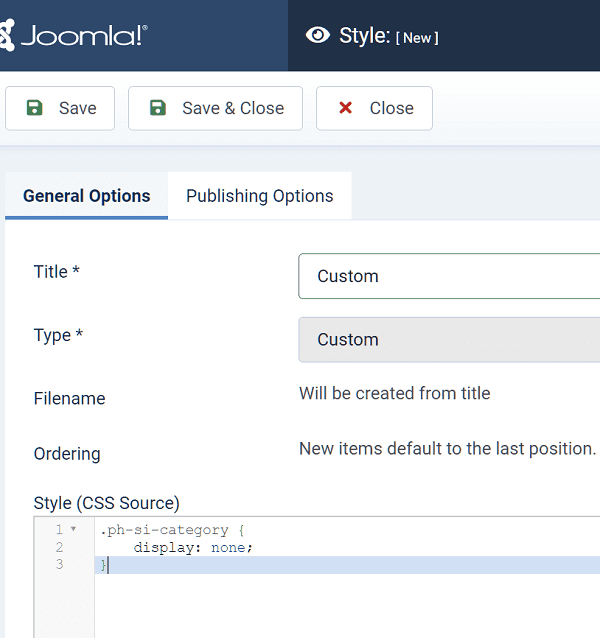Switch to the Publishing Options tab

tap(259, 196)
